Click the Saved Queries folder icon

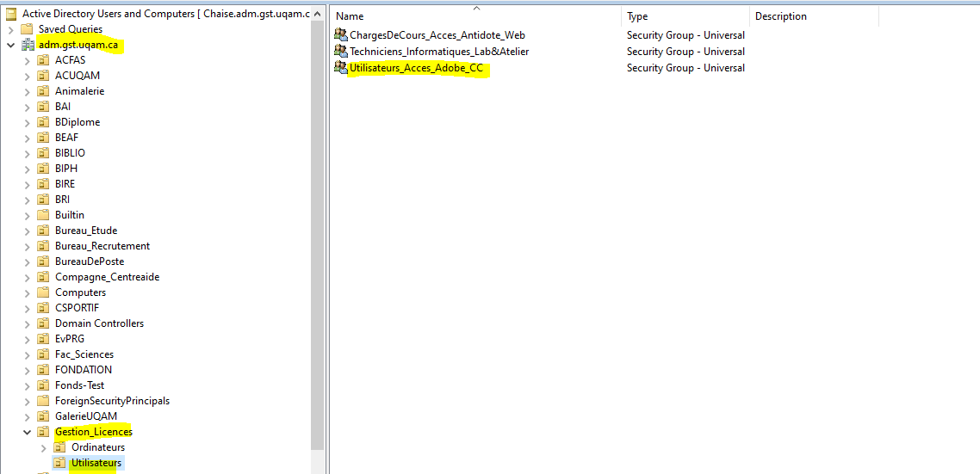[27, 28]
